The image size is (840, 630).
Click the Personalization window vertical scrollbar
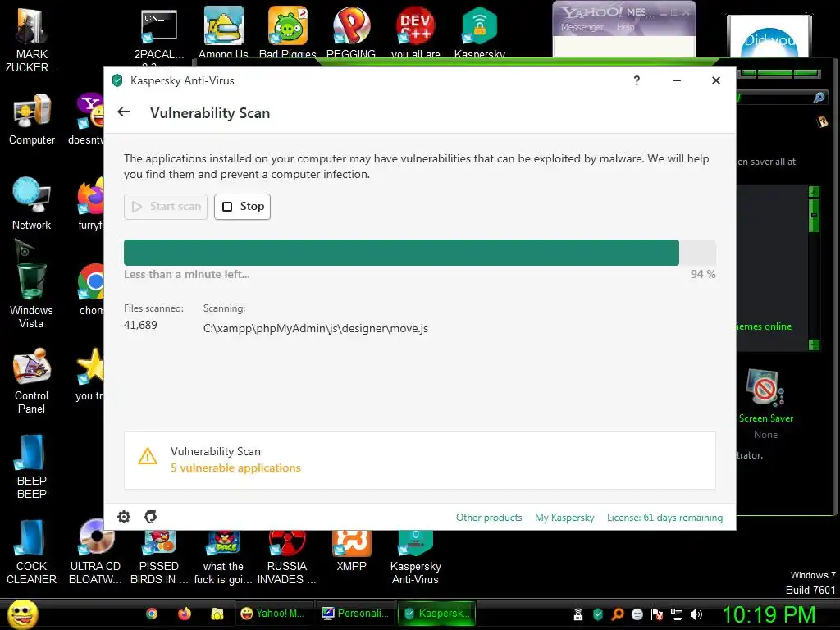[x=814, y=268]
